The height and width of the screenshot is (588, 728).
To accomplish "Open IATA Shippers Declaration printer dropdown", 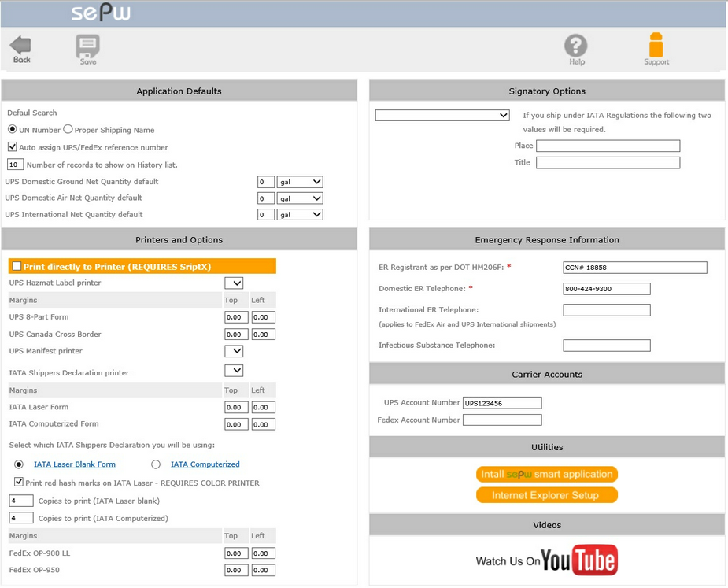I will [x=234, y=371].
